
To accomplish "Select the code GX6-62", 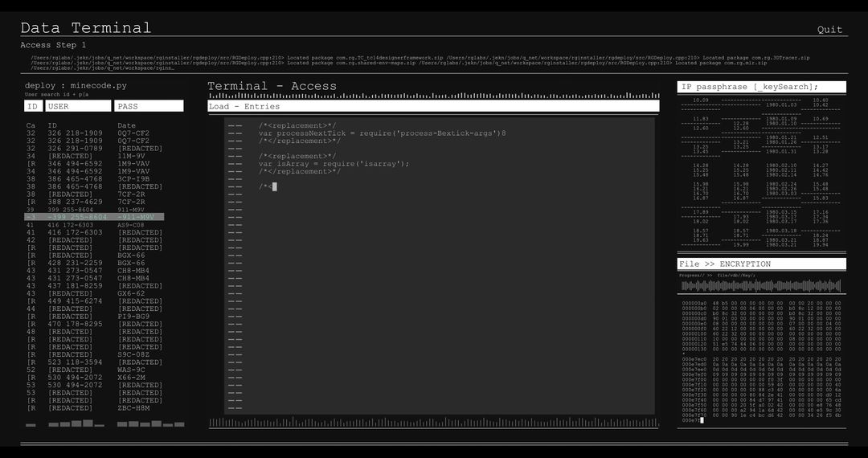I will (x=131, y=294).
